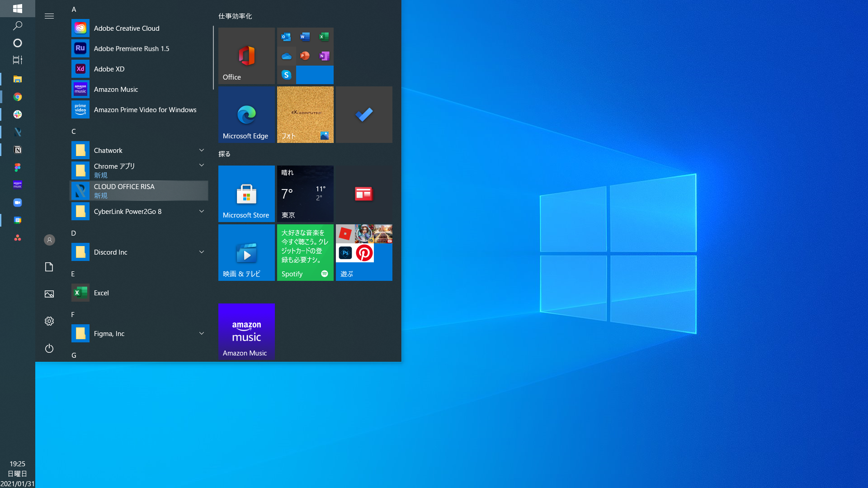Click the letter D section header

point(74,233)
